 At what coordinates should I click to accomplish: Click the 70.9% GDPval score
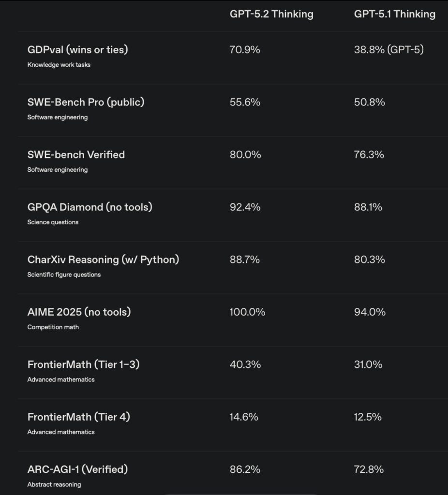click(x=245, y=49)
